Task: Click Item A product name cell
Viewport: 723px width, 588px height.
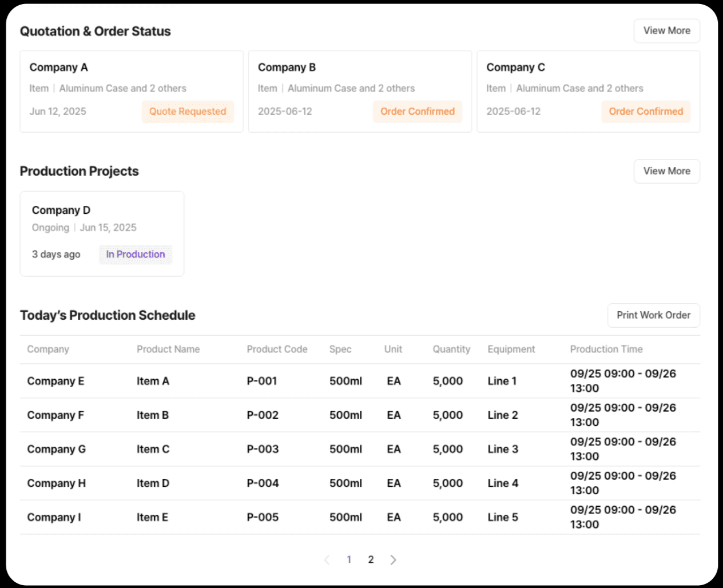Action: coord(153,381)
